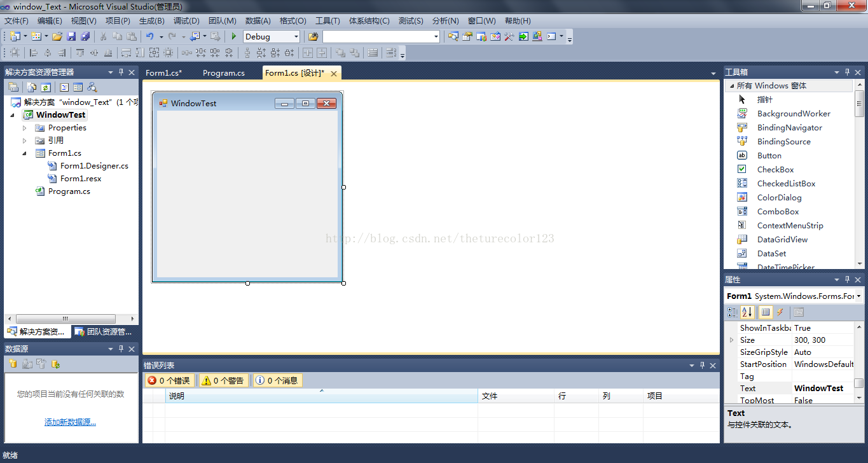Pick the ColorDialog control in the Toolbox

(x=779, y=197)
